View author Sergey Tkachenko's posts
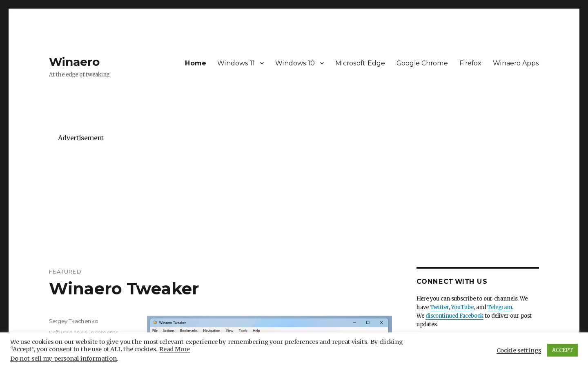 (x=73, y=321)
